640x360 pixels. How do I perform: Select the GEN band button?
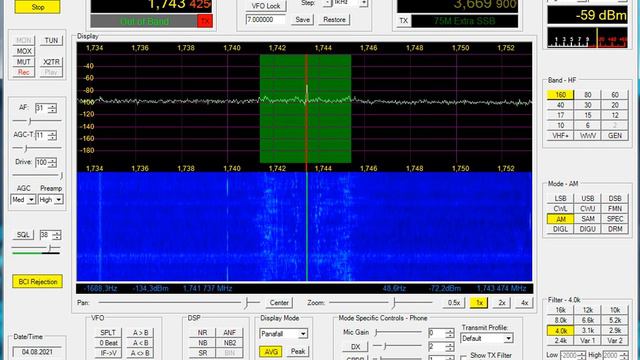tap(615, 136)
